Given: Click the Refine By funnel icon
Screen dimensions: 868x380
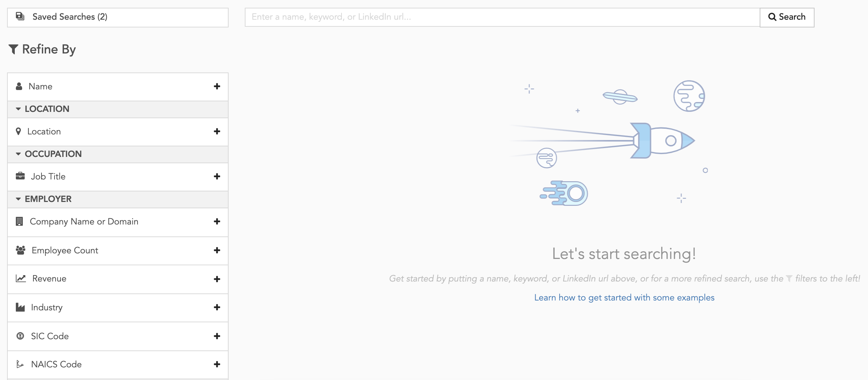Looking at the screenshot, I should tap(13, 49).
